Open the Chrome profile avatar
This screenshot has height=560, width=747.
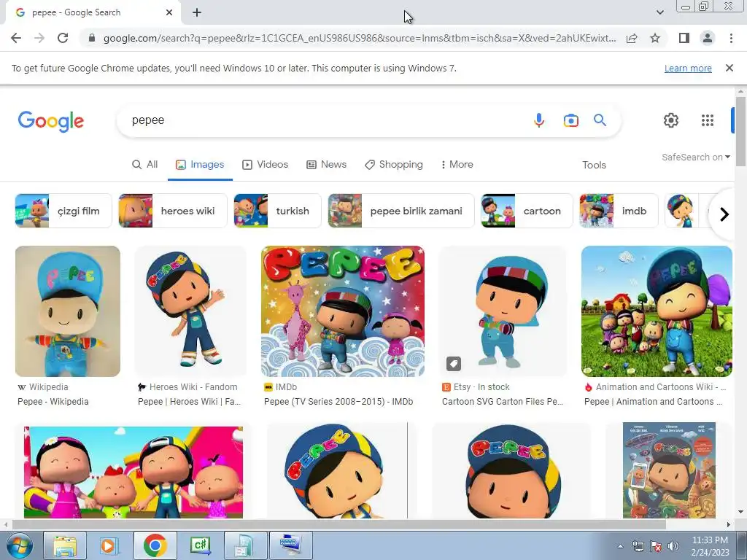(x=708, y=38)
